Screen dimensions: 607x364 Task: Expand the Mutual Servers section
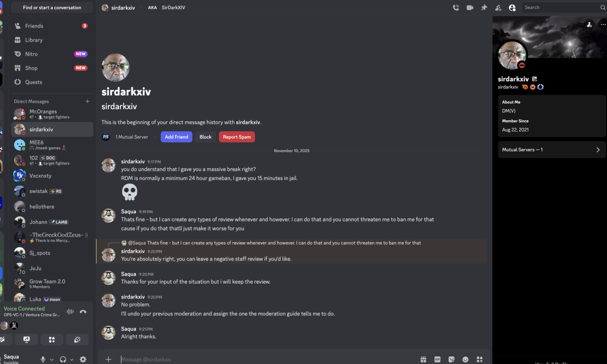click(552, 150)
